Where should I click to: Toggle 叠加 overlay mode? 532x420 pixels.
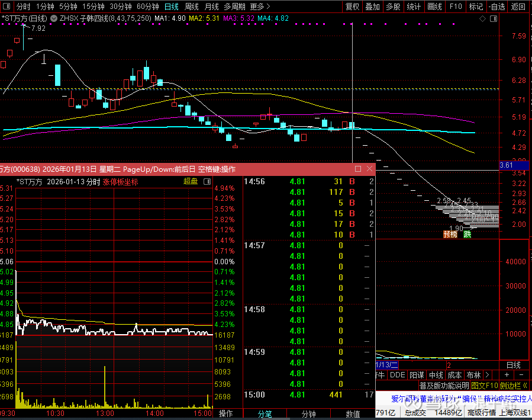pyautogui.click(x=372, y=7)
